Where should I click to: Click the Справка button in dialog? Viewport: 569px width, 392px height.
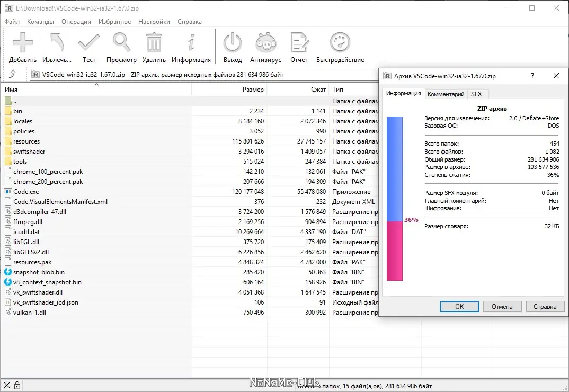[545, 306]
